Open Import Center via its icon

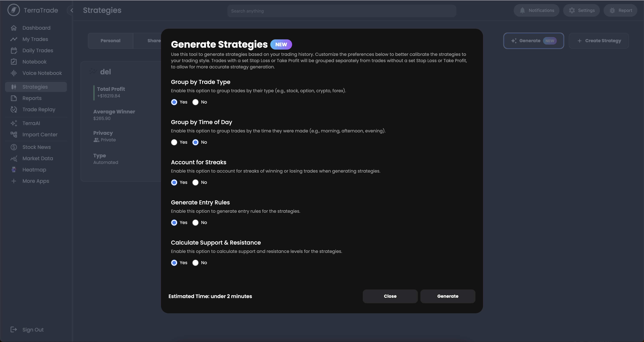pos(14,135)
